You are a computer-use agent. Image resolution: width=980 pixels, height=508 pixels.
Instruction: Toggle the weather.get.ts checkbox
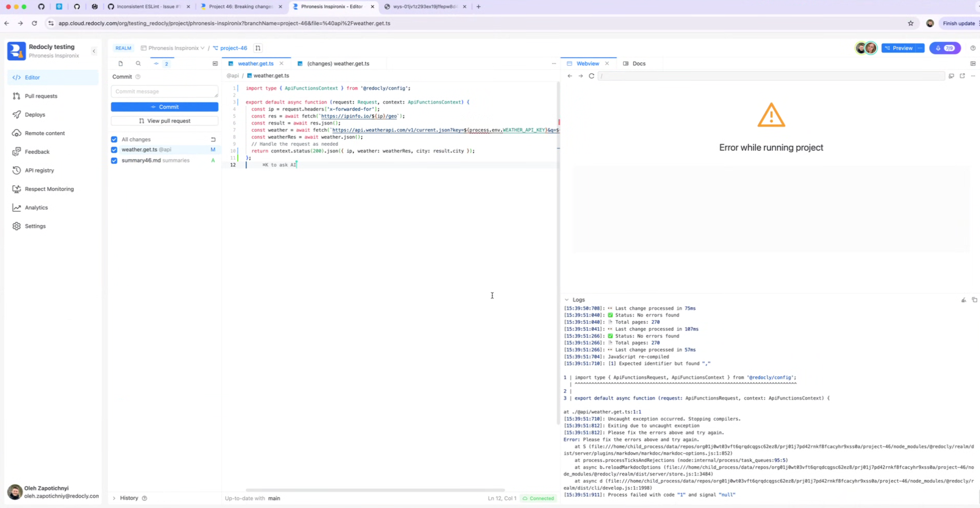pyautogui.click(x=114, y=150)
